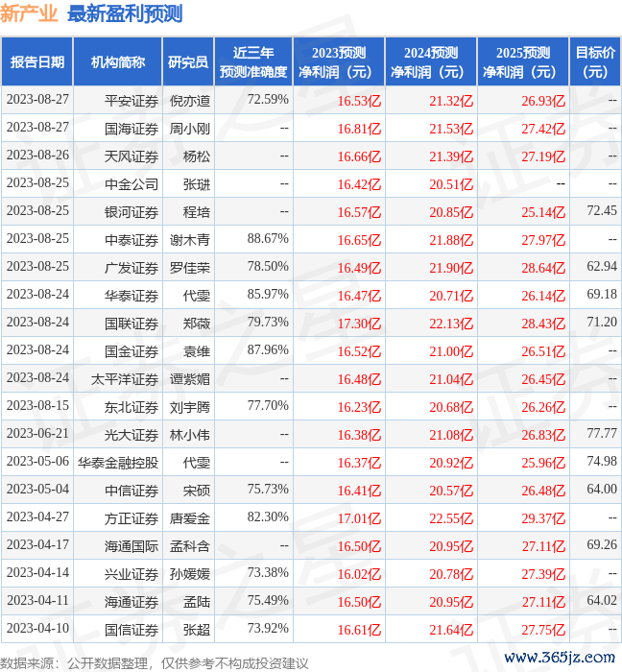Click the 机构简称 column header
Screen dimensions: 622x672
click(118, 61)
